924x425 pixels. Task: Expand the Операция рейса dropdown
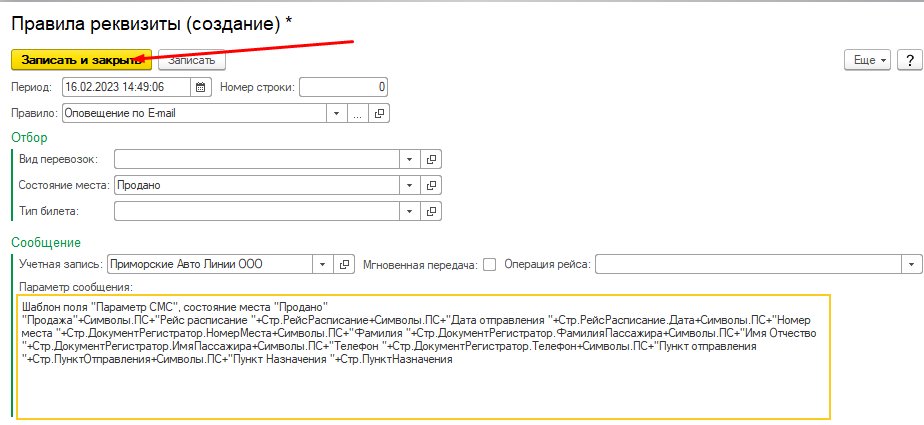[x=911, y=264]
